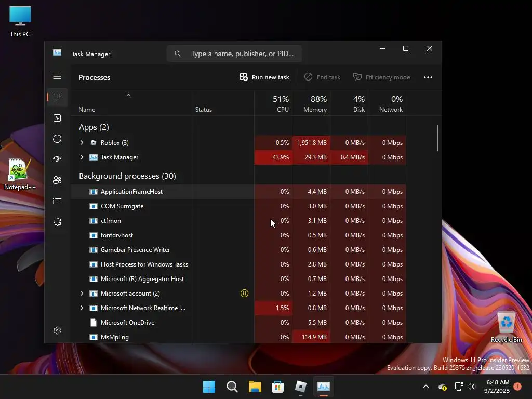Click the suspended status icon for Microsoft account
Screen dimensions: 532x399
pos(244,293)
